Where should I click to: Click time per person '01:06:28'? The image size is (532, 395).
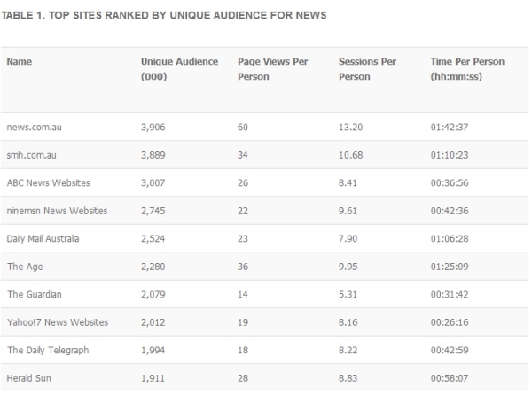pyautogui.click(x=450, y=239)
